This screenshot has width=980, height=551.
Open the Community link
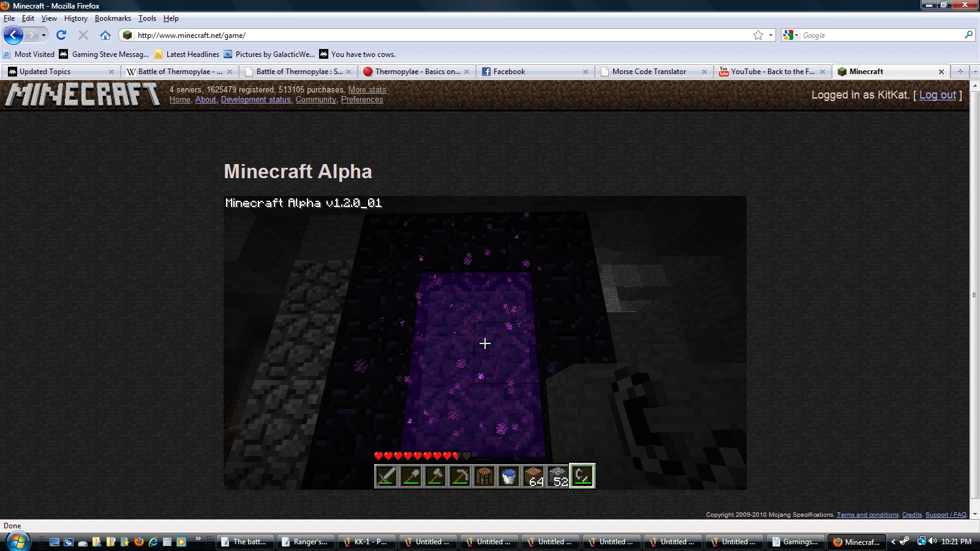(316, 100)
